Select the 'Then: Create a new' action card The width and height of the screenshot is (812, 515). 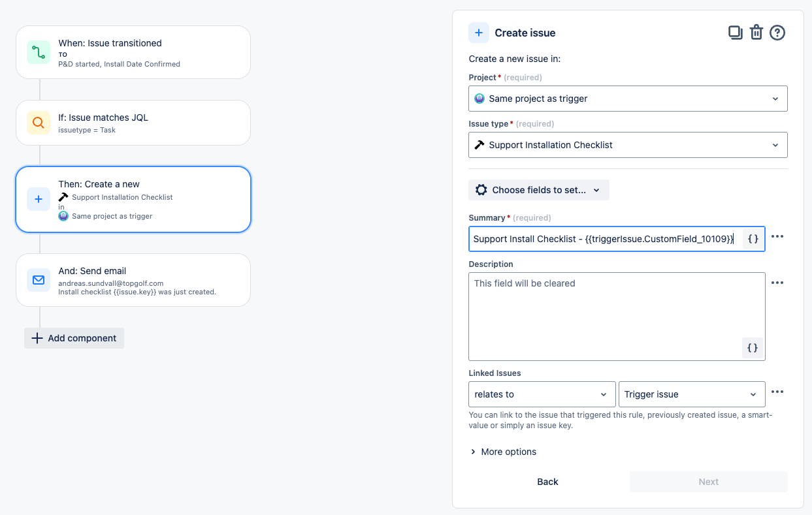(x=133, y=199)
